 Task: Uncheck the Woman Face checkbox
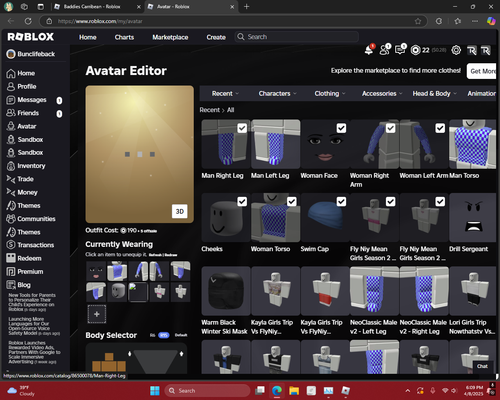pos(341,128)
